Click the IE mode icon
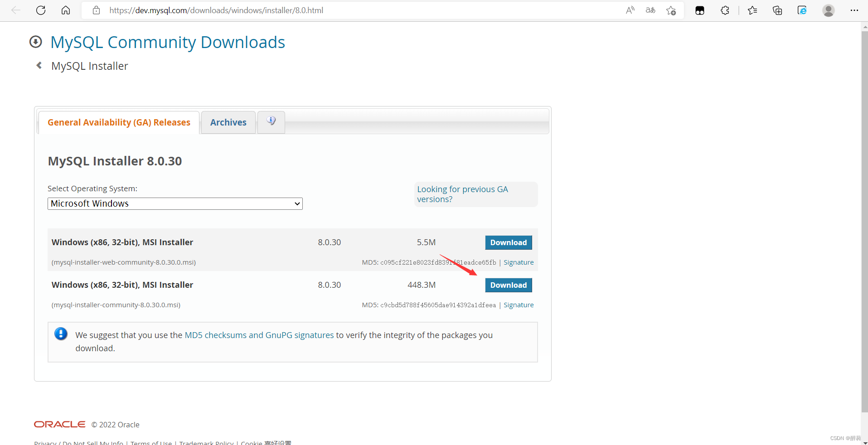 [802, 10]
